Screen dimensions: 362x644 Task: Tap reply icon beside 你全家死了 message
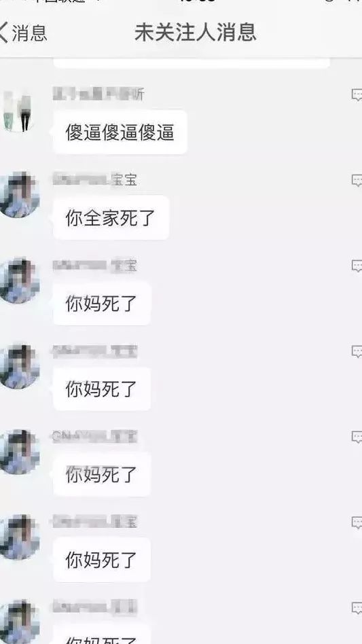coord(357,180)
